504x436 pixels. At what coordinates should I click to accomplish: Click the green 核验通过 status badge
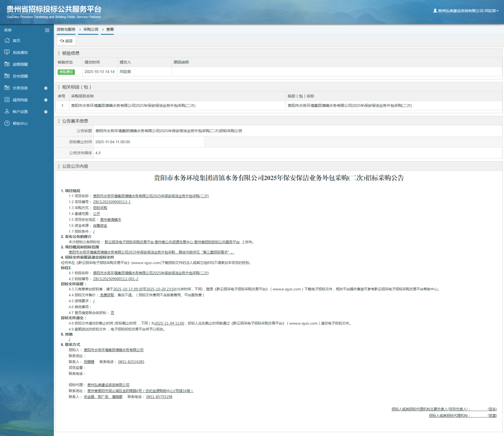66,72
